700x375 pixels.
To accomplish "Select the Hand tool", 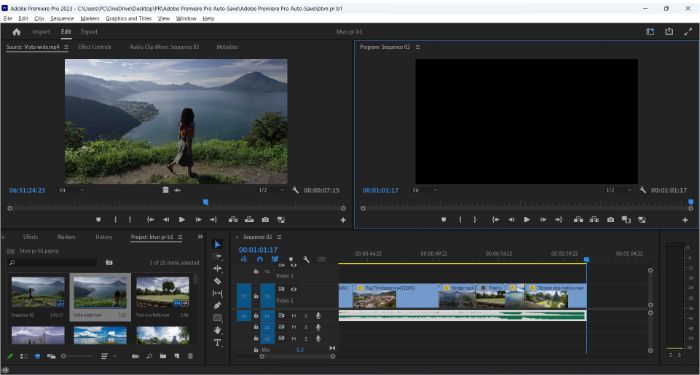I will (217, 330).
